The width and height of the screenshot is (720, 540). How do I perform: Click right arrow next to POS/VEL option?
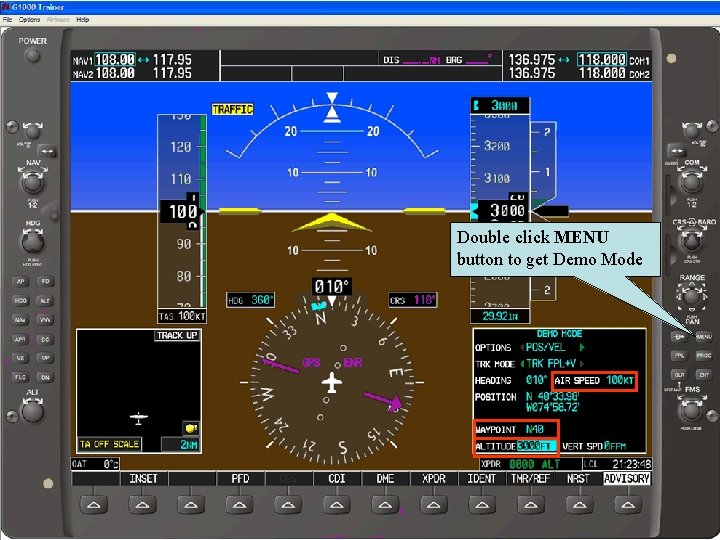click(582, 347)
